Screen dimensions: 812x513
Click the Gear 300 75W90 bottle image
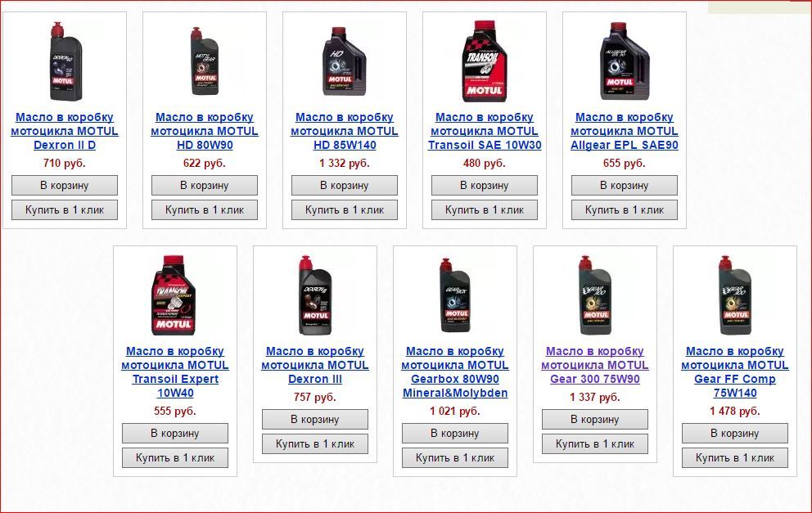tap(595, 295)
